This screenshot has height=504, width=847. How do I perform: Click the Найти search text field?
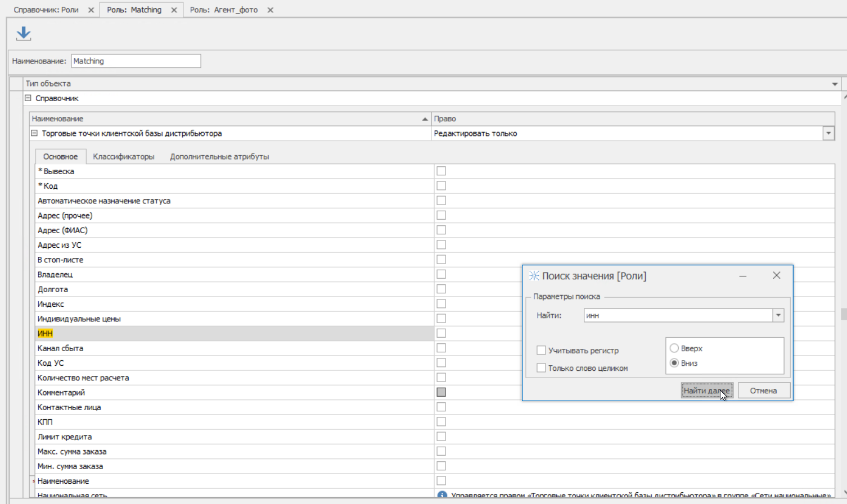pyautogui.click(x=678, y=315)
